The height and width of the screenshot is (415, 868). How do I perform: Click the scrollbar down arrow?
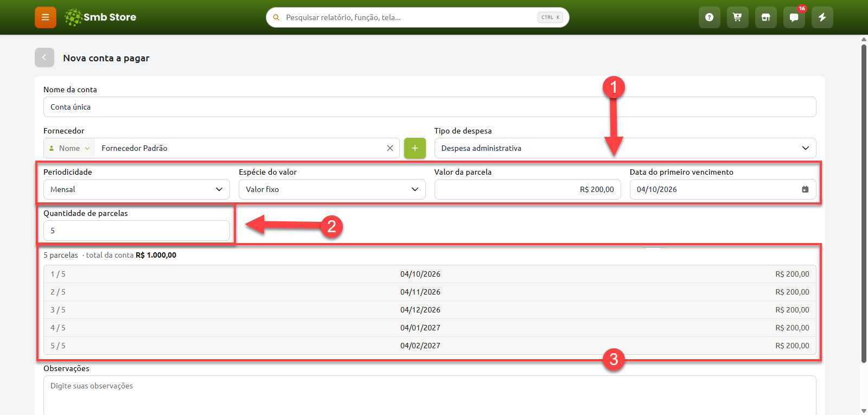[x=864, y=411]
